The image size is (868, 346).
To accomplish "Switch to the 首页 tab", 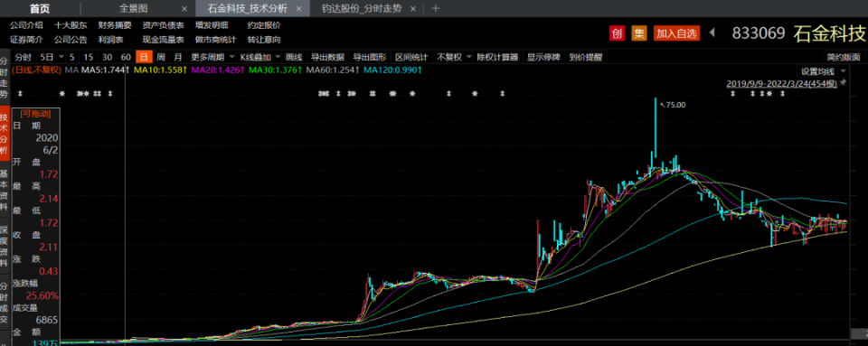I will (39, 8).
